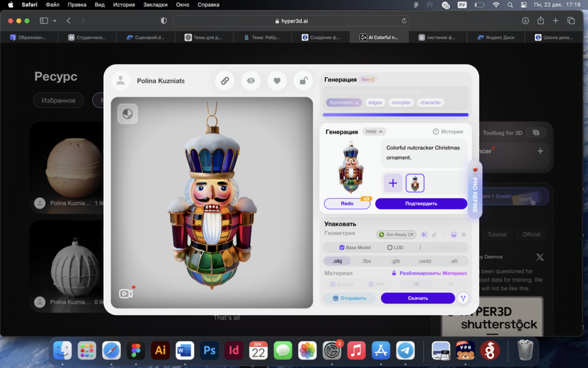Select .glb export format
The image size is (588, 368).
(x=396, y=261)
